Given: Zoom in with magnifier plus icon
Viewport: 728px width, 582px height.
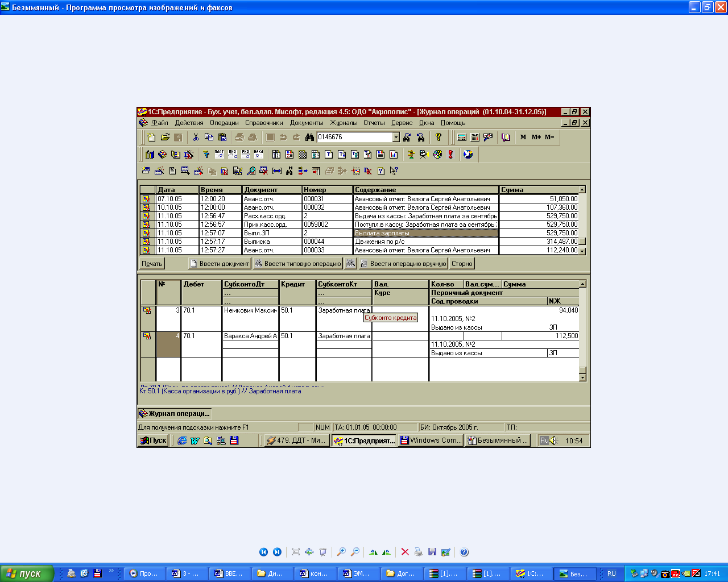Looking at the screenshot, I should pyautogui.click(x=341, y=552).
